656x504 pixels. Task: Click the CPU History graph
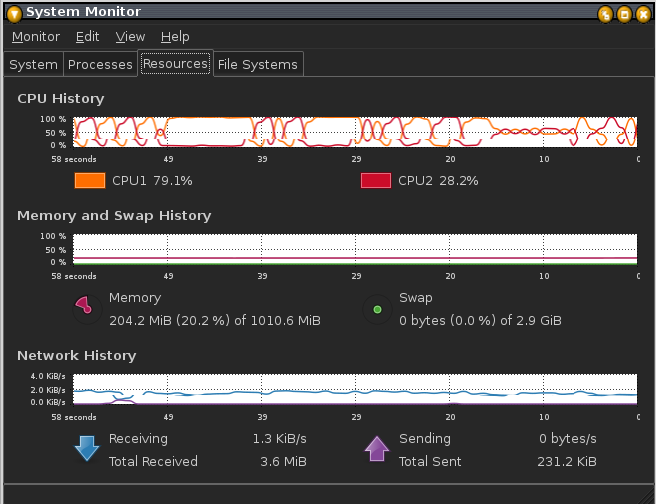click(x=355, y=131)
